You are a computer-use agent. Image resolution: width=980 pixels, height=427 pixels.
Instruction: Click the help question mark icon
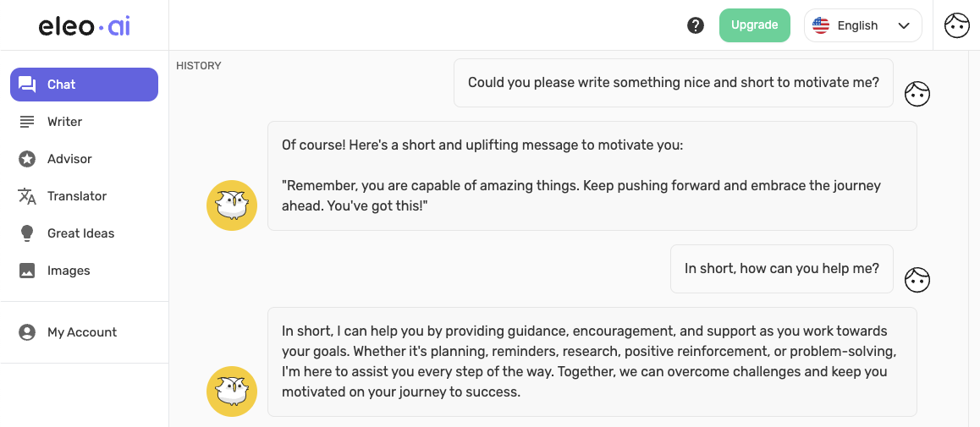696,25
